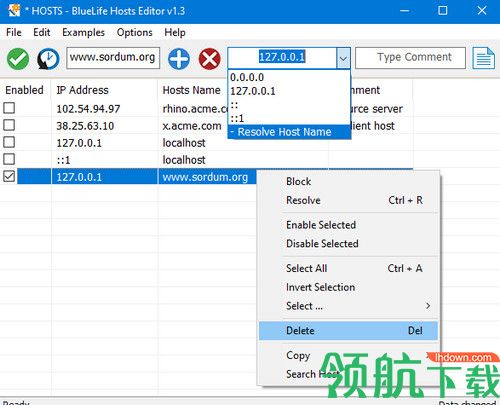Screen dimensions: 500x405
Task: Select x.acme.com host name cell
Action: pos(192,126)
